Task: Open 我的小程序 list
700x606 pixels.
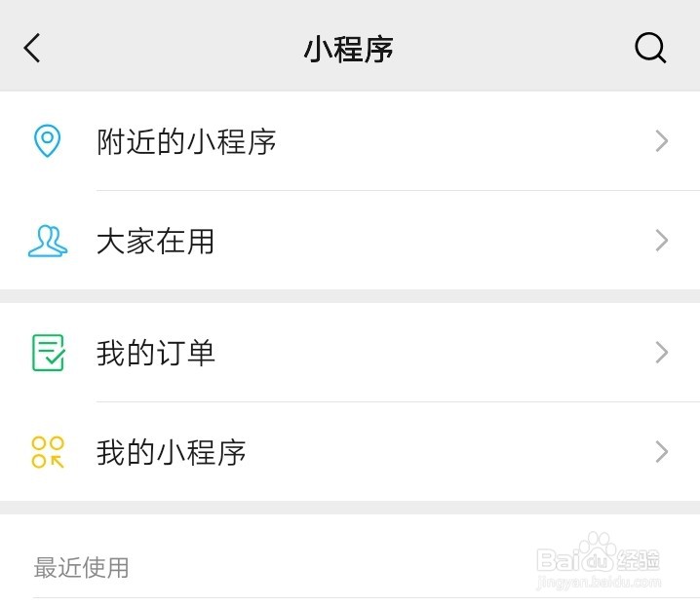Action: coord(171,453)
